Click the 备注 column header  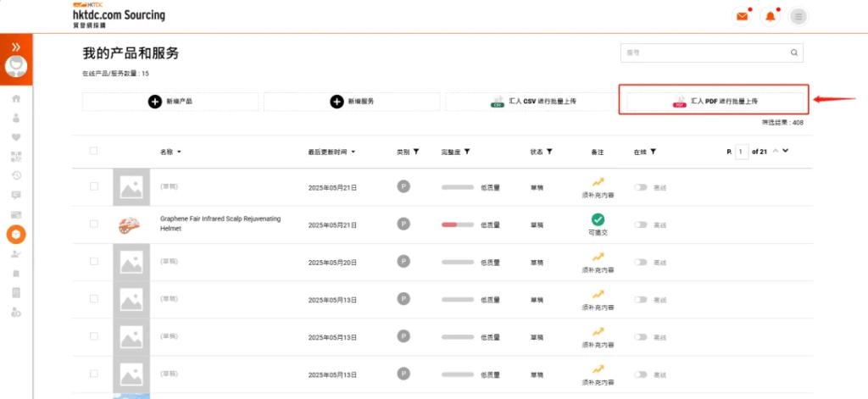[598, 152]
